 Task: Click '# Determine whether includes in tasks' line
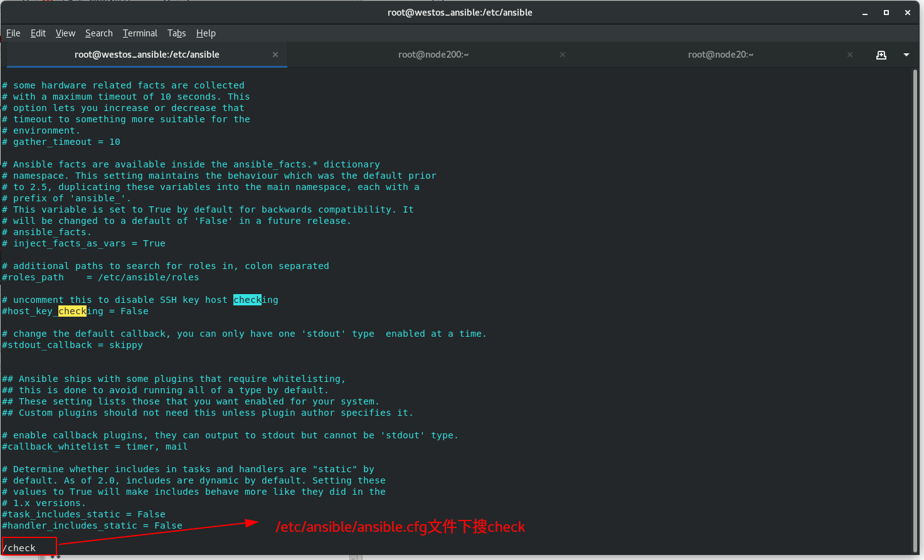(188, 469)
